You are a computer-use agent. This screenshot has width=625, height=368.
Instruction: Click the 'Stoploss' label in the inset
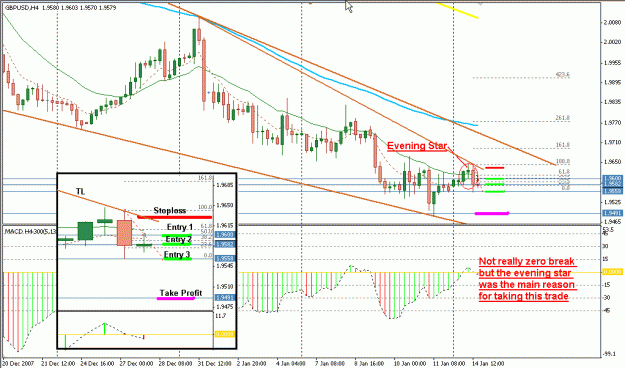coord(170,210)
